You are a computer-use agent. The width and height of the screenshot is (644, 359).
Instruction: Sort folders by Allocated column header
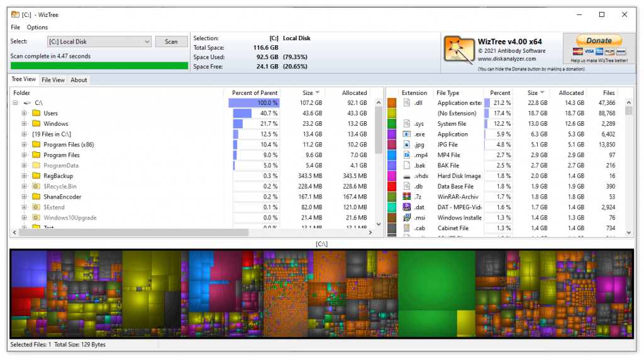[354, 93]
